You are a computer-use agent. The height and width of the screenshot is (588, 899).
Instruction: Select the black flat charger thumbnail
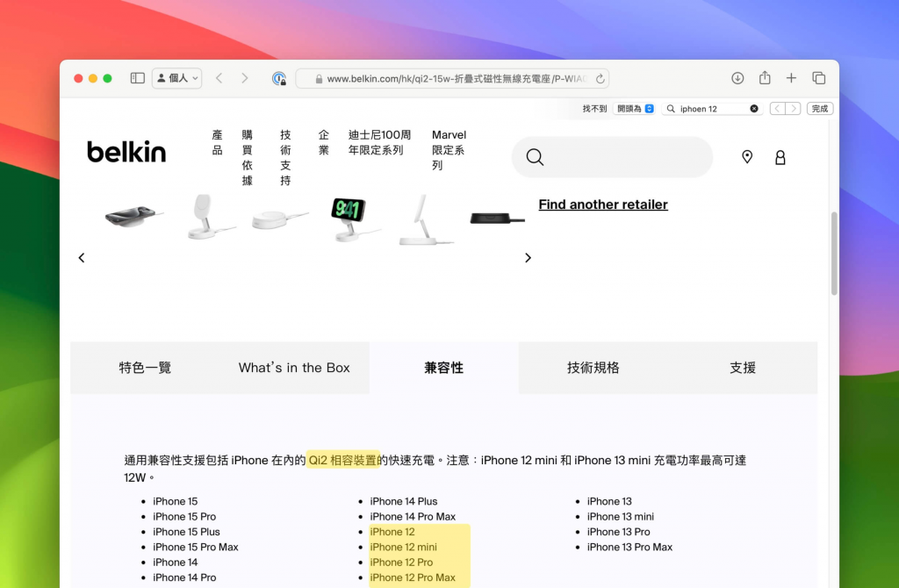(497, 219)
